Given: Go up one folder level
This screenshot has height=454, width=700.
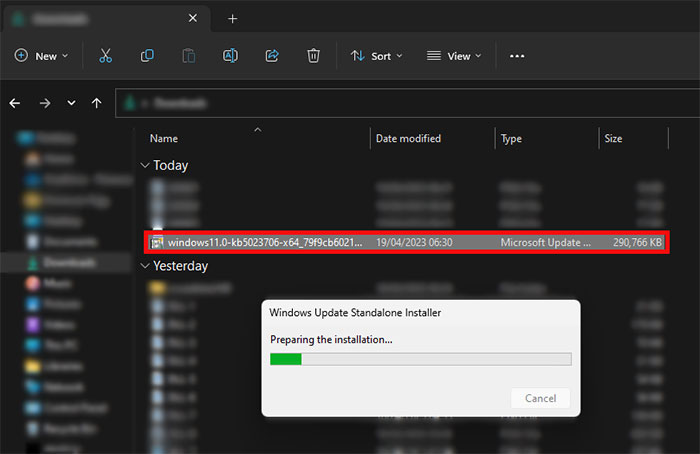Looking at the screenshot, I should [x=96, y=103].
